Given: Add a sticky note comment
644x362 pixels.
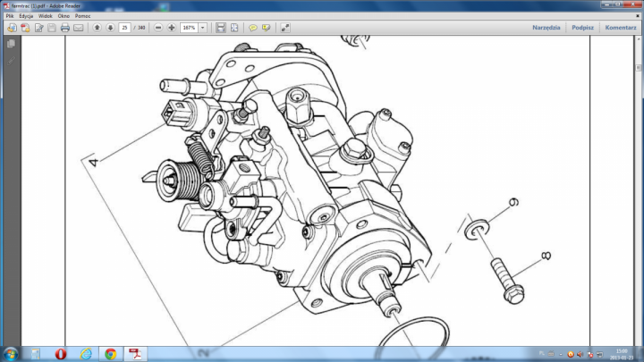Looking at the screenshot, I should [x=253, y=28].
